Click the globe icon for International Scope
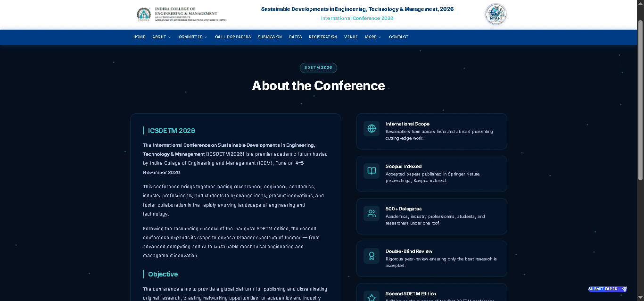The height and width of the screenshot is (301, 644). click(x=372, y=128)
